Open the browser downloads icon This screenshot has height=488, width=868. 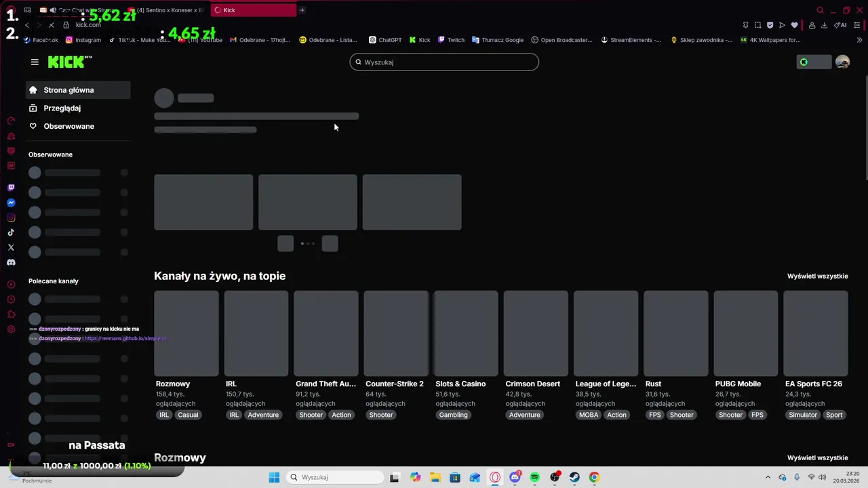(824, 25)
